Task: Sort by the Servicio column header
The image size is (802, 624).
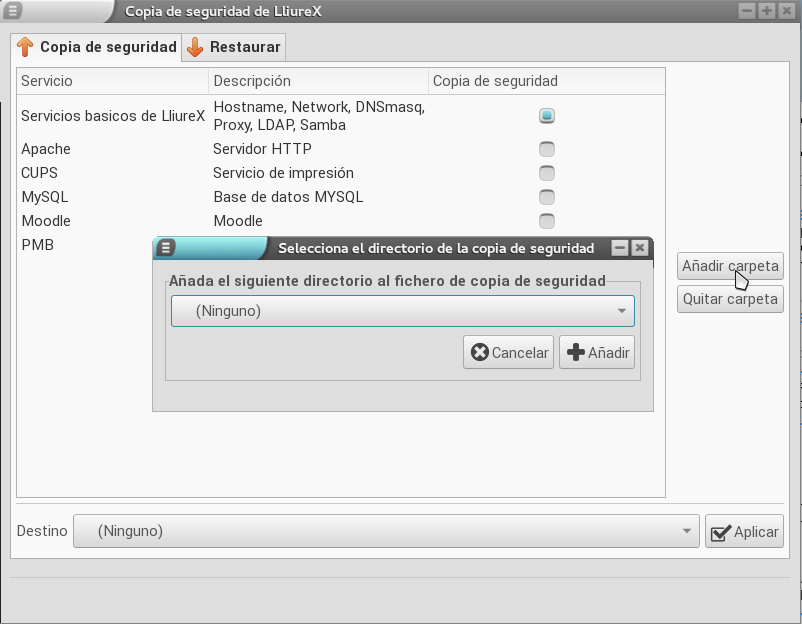Action: click(x=113, y=81)
